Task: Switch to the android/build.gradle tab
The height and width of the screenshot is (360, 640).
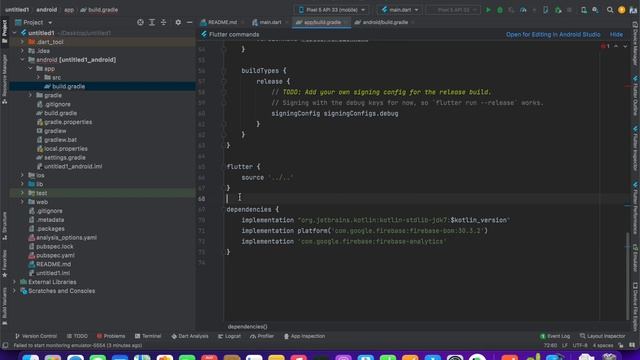Action: 384,22
